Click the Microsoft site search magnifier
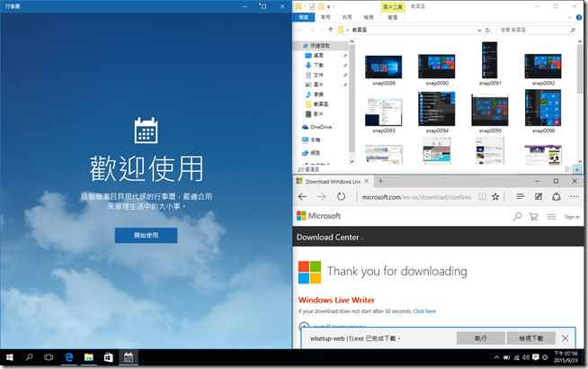 point(518,216)
